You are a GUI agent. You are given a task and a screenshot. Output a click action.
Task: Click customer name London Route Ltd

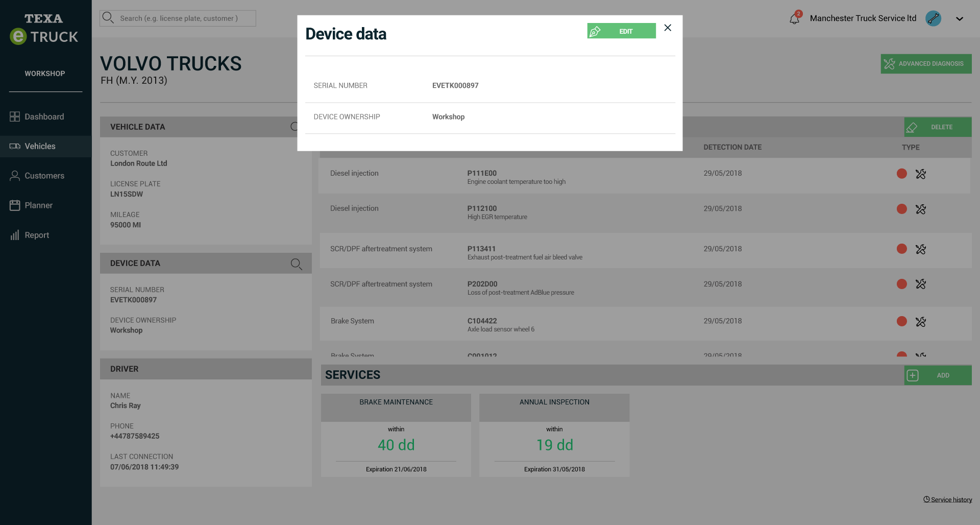click(139, 163)
